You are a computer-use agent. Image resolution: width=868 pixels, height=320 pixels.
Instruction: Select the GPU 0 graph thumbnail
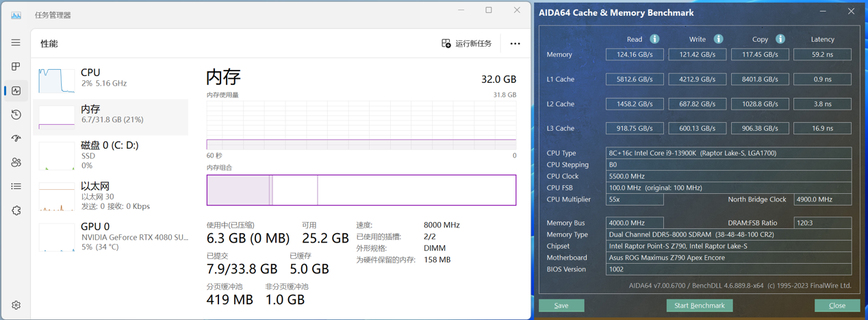(57, 237)
